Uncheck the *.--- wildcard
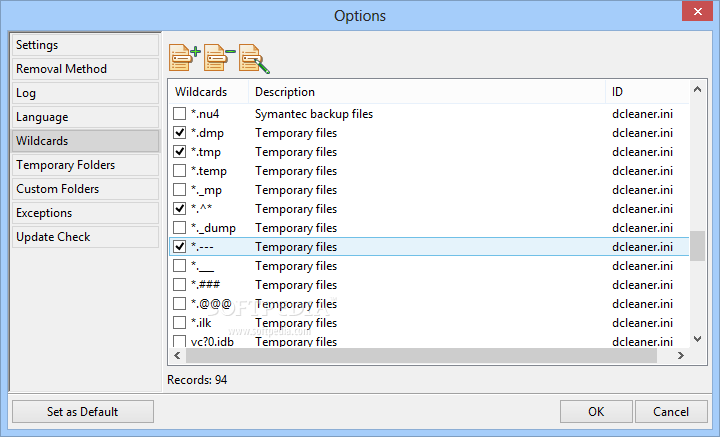Image resolution: width=720 pixels, height=437 pixels. point(180,247)
